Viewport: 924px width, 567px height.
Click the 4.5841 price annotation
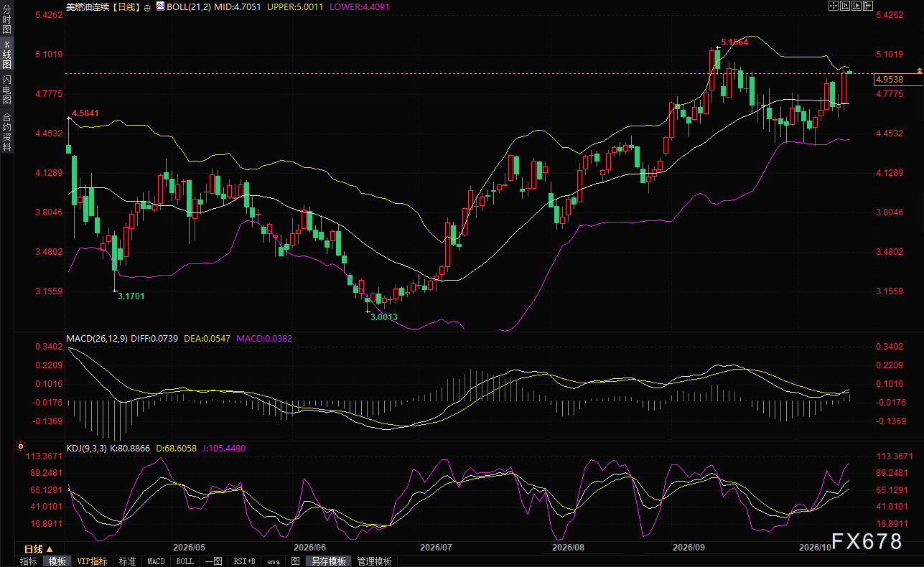(x=85, y=113)
